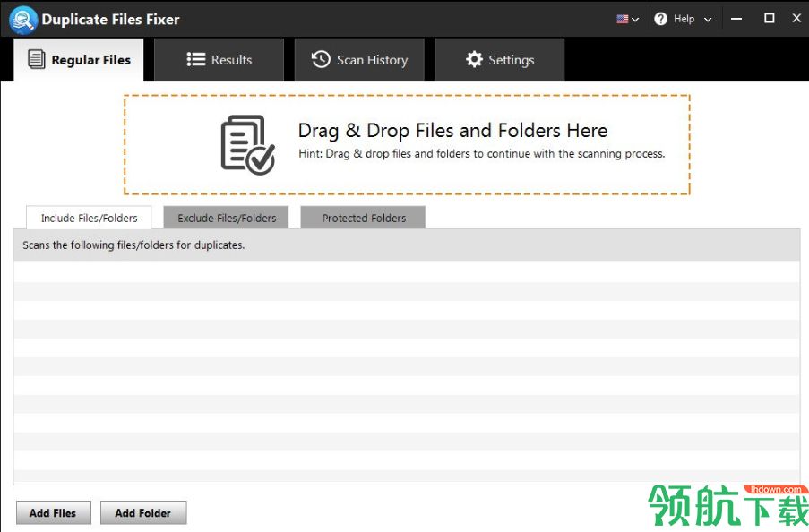Select the Protected Folders tab
The image size is (809, 532).
363,218
